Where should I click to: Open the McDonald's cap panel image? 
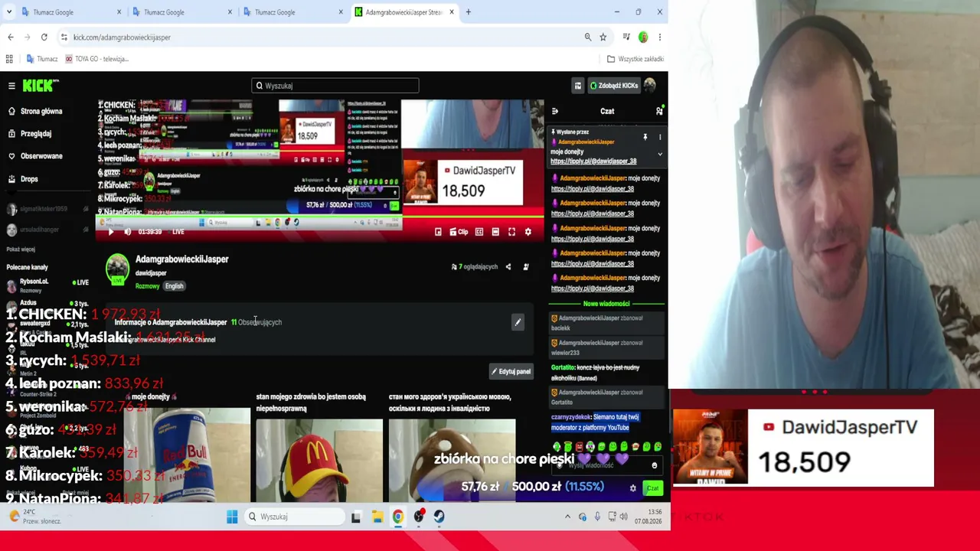[x=319, y=459]
